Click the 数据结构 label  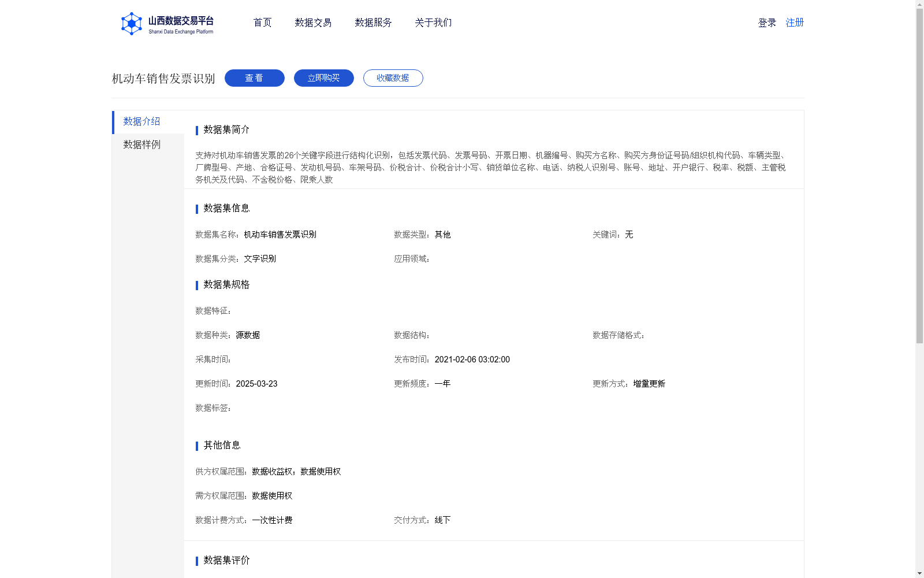tap(412, 335)
